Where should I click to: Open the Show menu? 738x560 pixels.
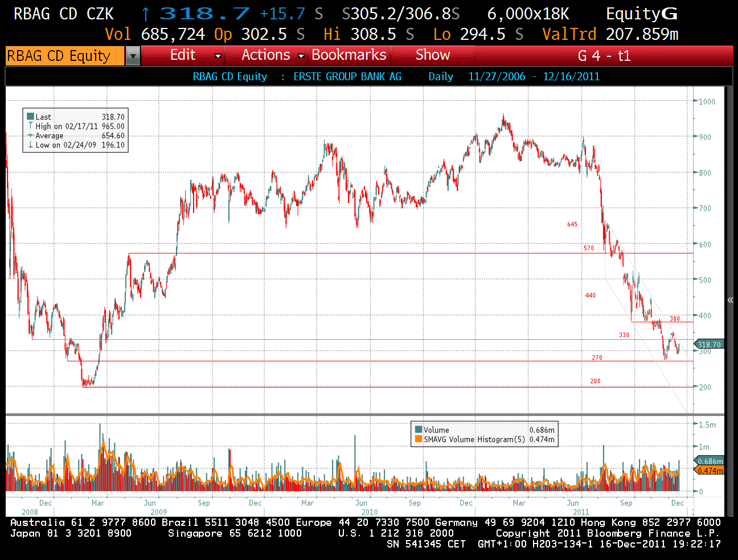coord(433,55)
